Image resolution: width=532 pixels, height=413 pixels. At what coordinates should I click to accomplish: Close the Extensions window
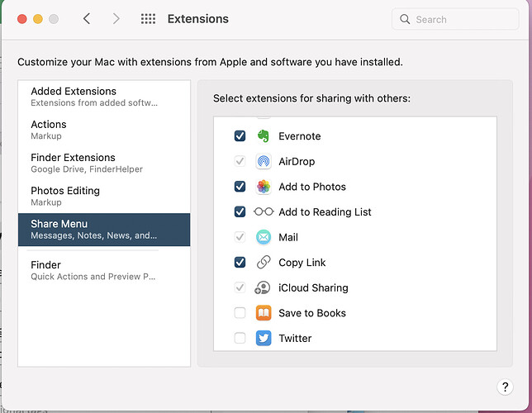click(x=22, y=19)
